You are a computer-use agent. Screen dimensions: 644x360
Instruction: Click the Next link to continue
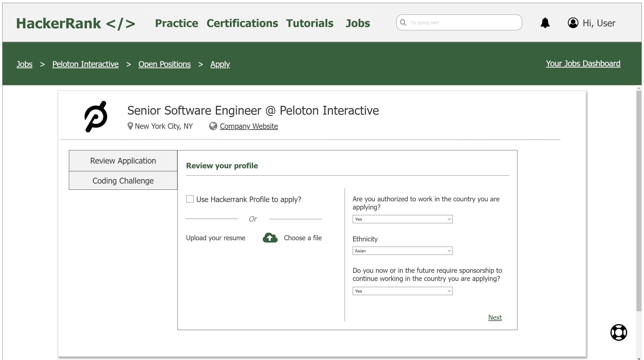coord(495,317)
